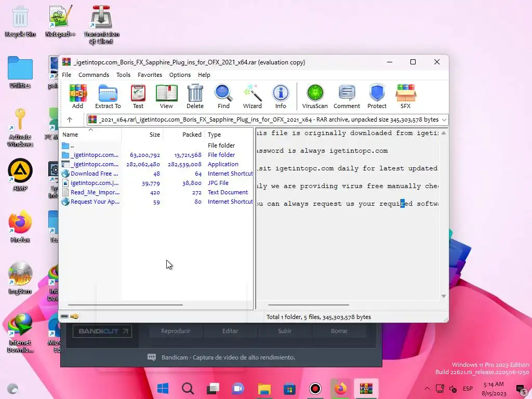Open notification center icon in tray
532x399 pixels.
[521, 389]
